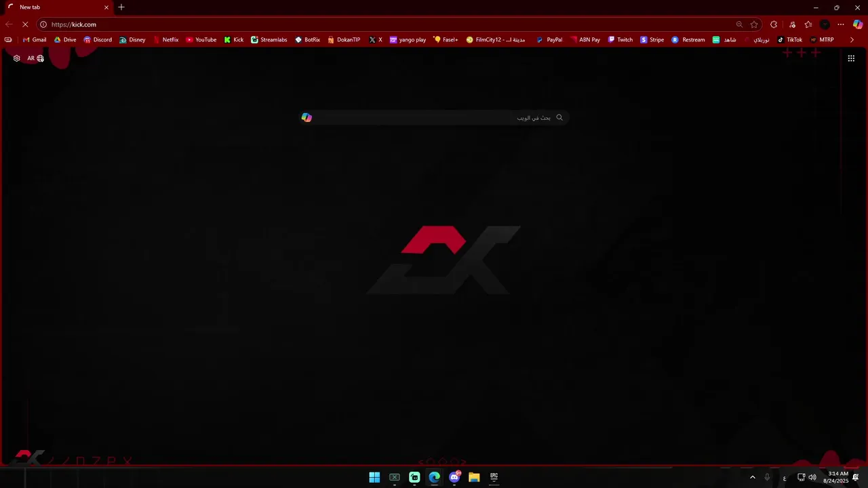Open the نوربلاي bookmark
Screen dimensions: 868x488
click(x=757, y=40)
